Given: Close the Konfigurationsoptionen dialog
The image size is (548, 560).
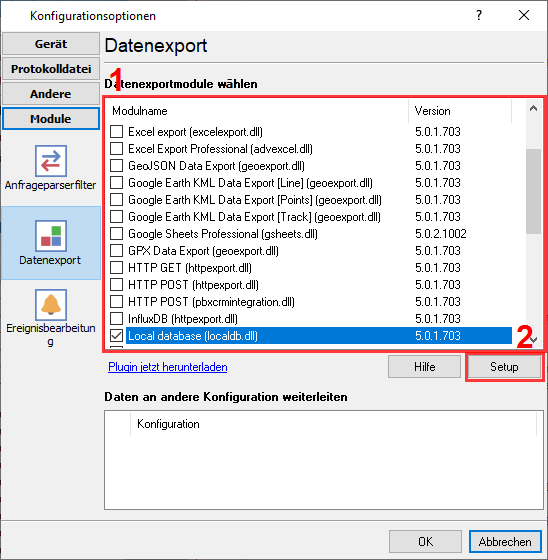Looking at the screenshot, I should point(524,15).
